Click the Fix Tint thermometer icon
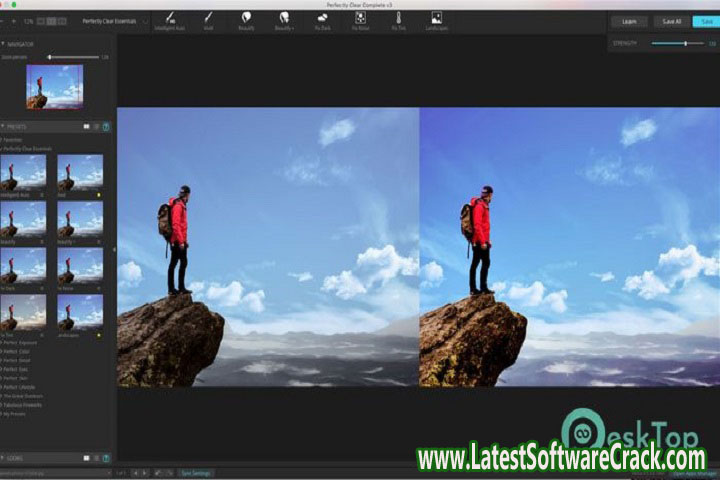The width and height of the screenshot is (720, 480). coord(398,17)
